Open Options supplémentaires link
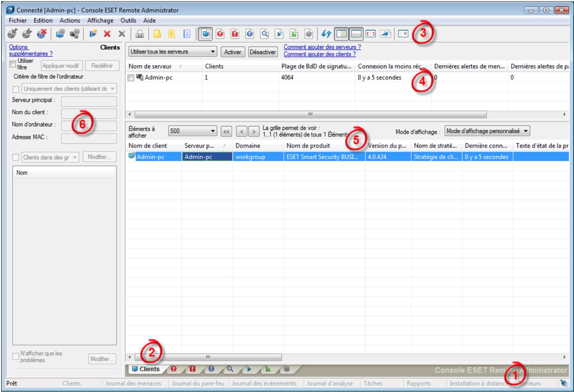This screenshot has height=392, width=574. [x=31, y=50]
